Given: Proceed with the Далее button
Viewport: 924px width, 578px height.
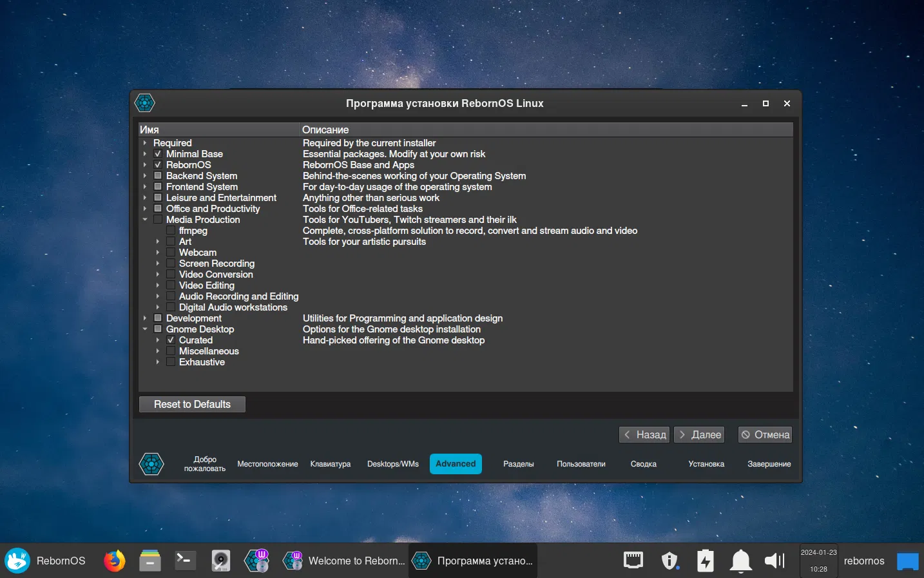Looking at the screenshot, I should 700,435.
